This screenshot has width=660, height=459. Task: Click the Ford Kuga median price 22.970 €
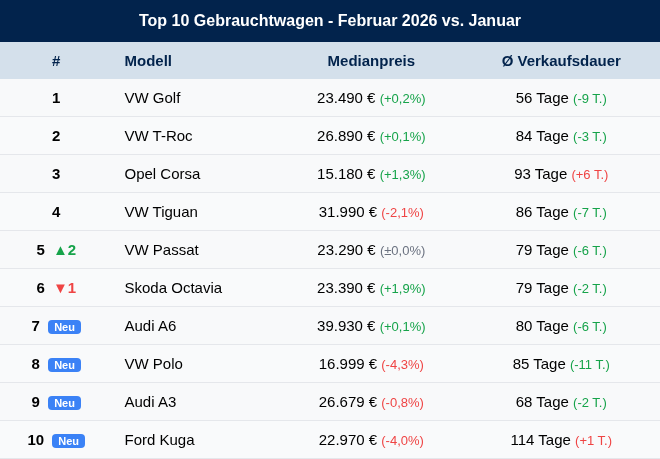click(x=348, y=440)
